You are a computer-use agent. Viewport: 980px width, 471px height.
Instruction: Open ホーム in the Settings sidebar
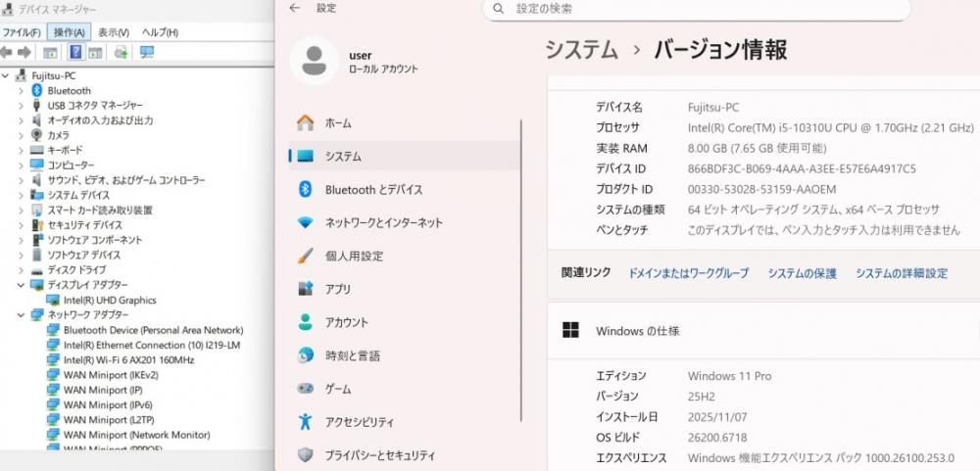(x=337, y=123)
